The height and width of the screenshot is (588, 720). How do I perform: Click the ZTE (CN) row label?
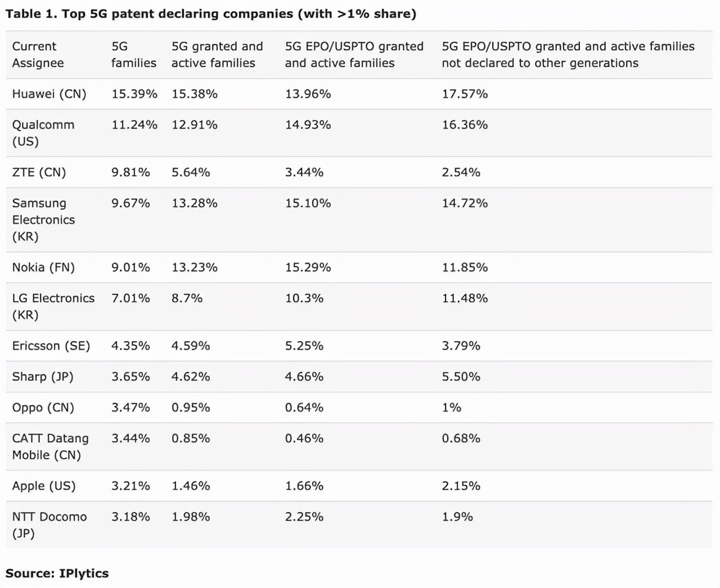click(39, 172)
